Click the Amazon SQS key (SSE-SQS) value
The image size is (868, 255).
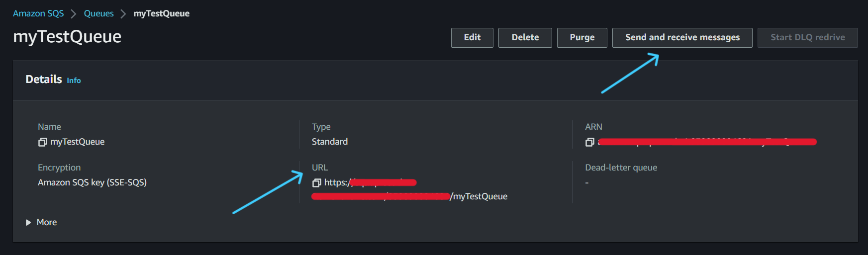tap(92, 182)
